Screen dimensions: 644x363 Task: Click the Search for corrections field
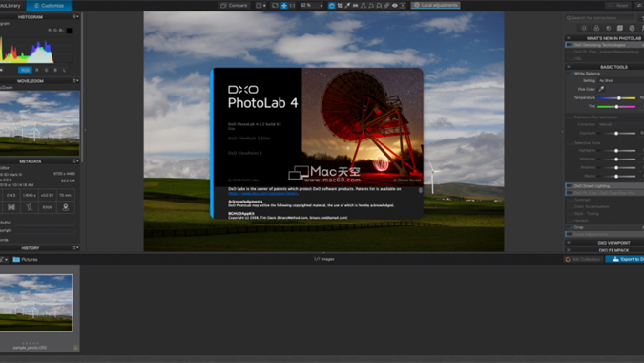click(600, 18)
